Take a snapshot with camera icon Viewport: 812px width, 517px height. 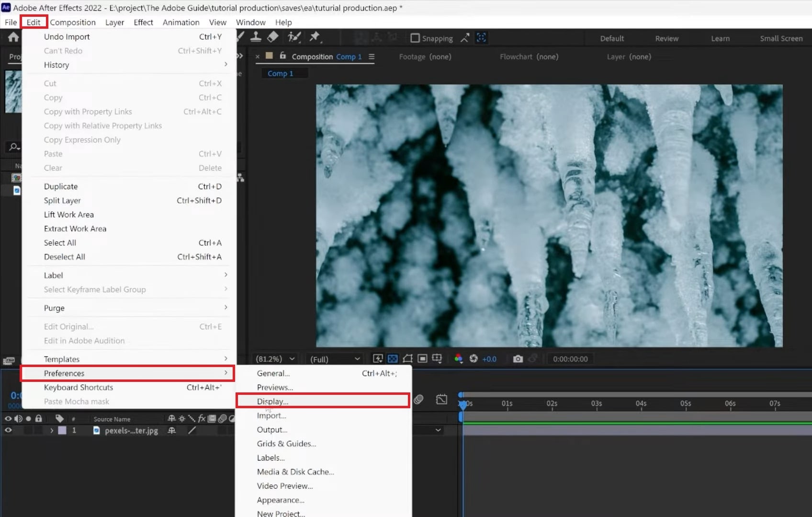tap(518, 359)
